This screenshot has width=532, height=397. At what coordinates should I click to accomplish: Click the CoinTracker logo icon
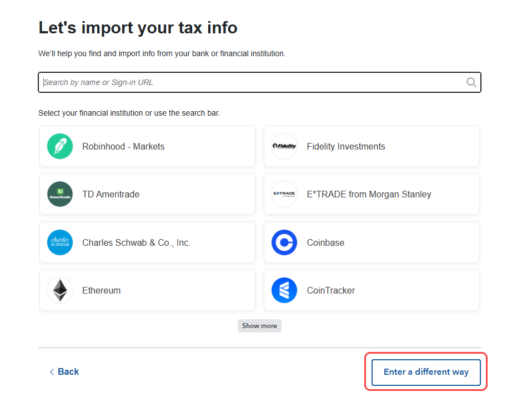pos(284,290)
